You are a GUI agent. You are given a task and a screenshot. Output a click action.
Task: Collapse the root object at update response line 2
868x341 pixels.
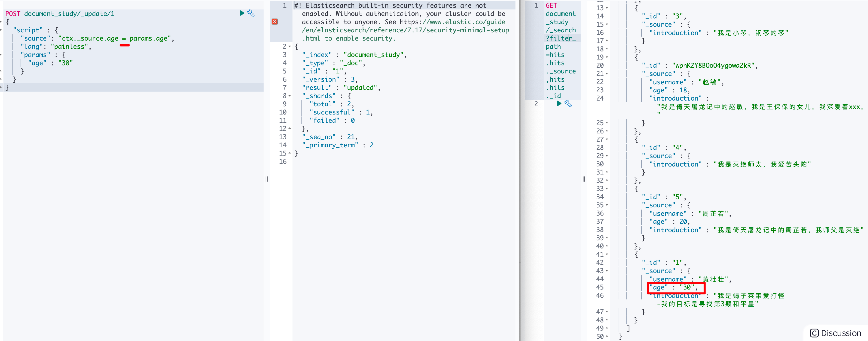click(290, 47)
